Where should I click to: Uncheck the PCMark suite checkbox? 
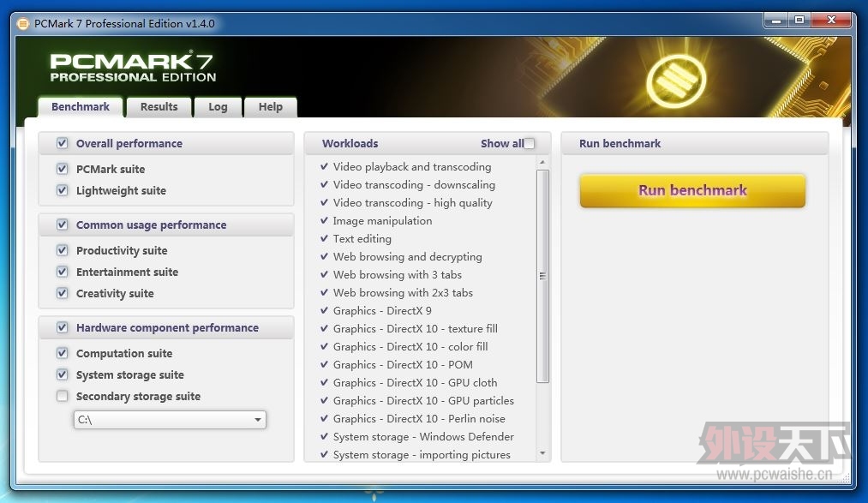[x=62, y=169]
